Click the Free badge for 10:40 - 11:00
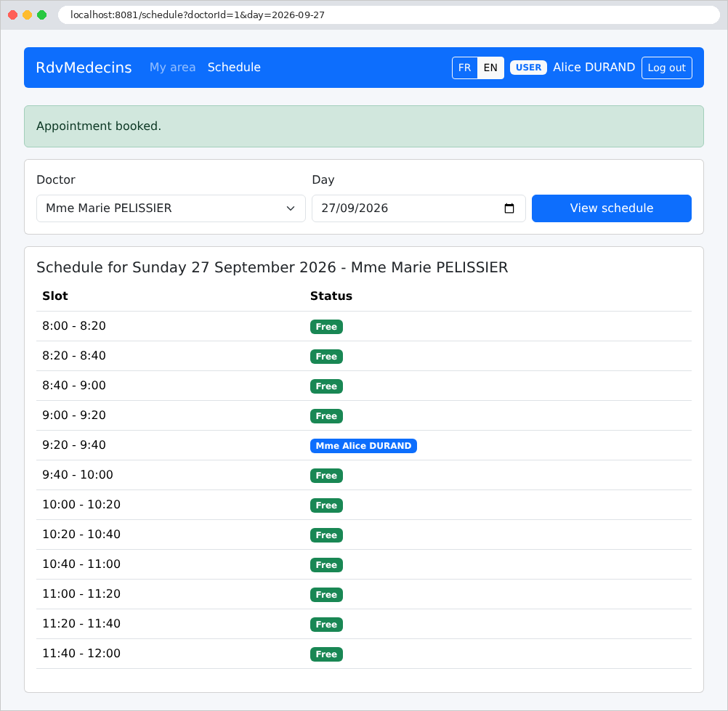Image resolution: width=728 pixels, height=711 pixels. click(x=326, y=565)
